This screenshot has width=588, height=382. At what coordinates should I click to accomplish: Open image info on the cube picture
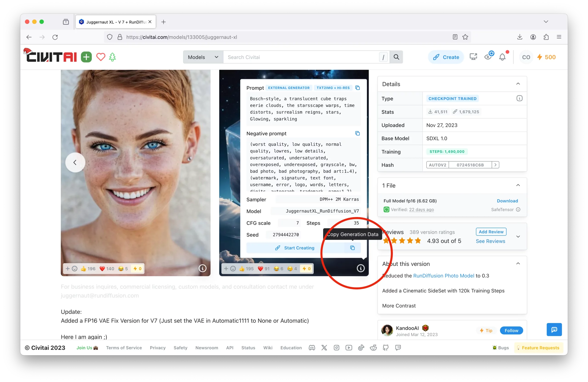pyautogui.click(x=360, y=268)
